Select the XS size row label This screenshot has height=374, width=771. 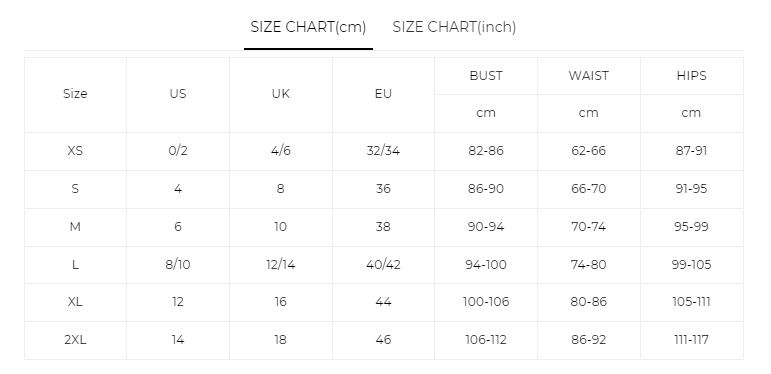pyautogui.click(x=75, y=151)
